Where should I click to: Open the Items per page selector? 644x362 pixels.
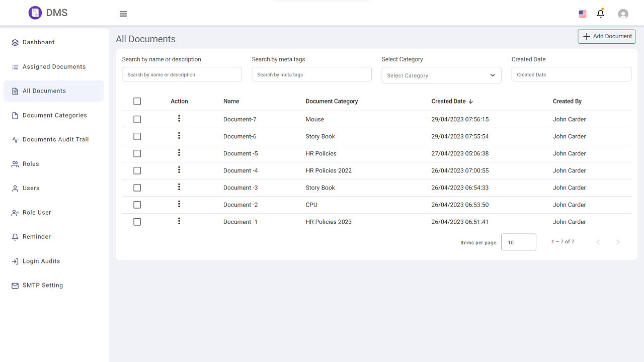click(x=518, y=242)
